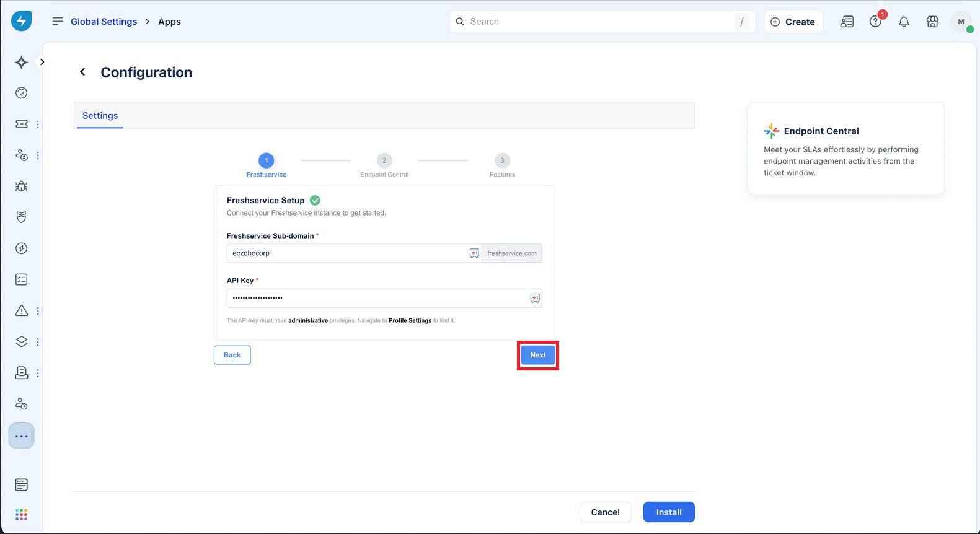The width and height of the screenshot is (980, 534).
Task: Expand the Assets submenu dots
Action: (x=38, y=342)
